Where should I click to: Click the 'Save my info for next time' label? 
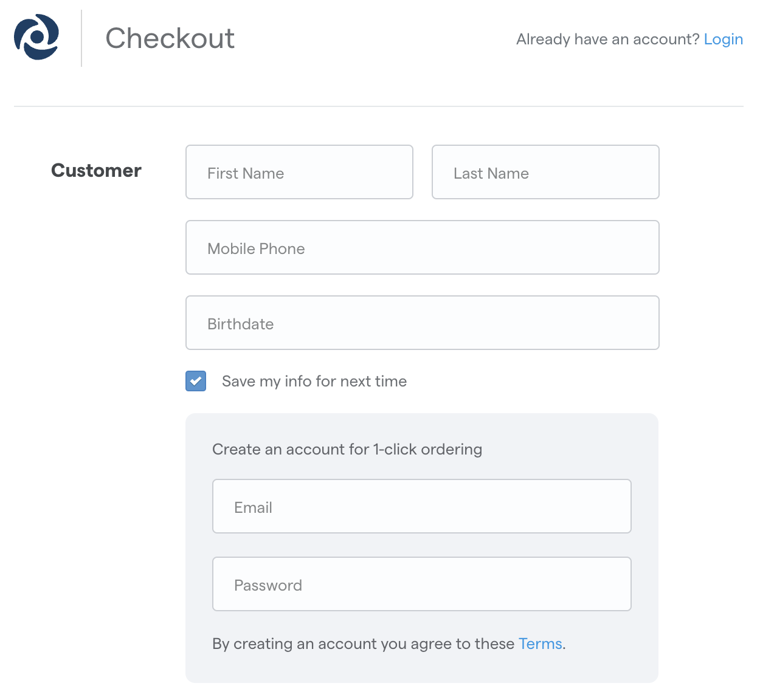pyautogui.click(x=314, y=381)
